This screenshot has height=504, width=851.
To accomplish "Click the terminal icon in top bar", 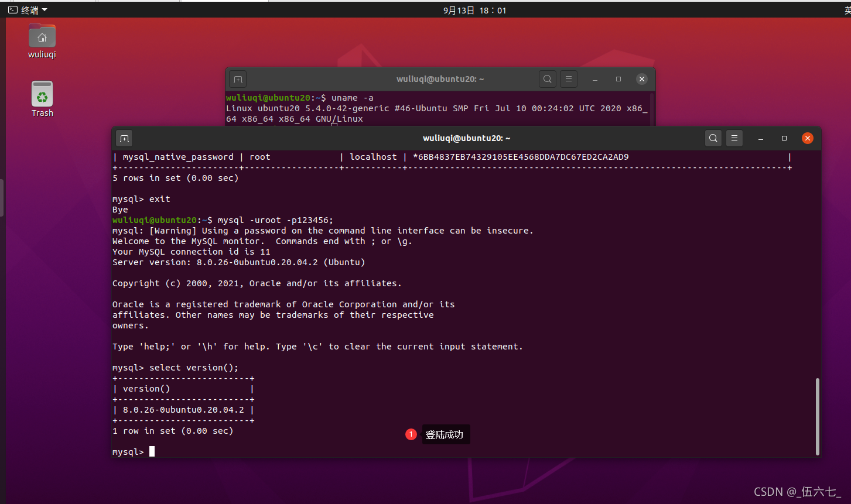I will point(12,10).
